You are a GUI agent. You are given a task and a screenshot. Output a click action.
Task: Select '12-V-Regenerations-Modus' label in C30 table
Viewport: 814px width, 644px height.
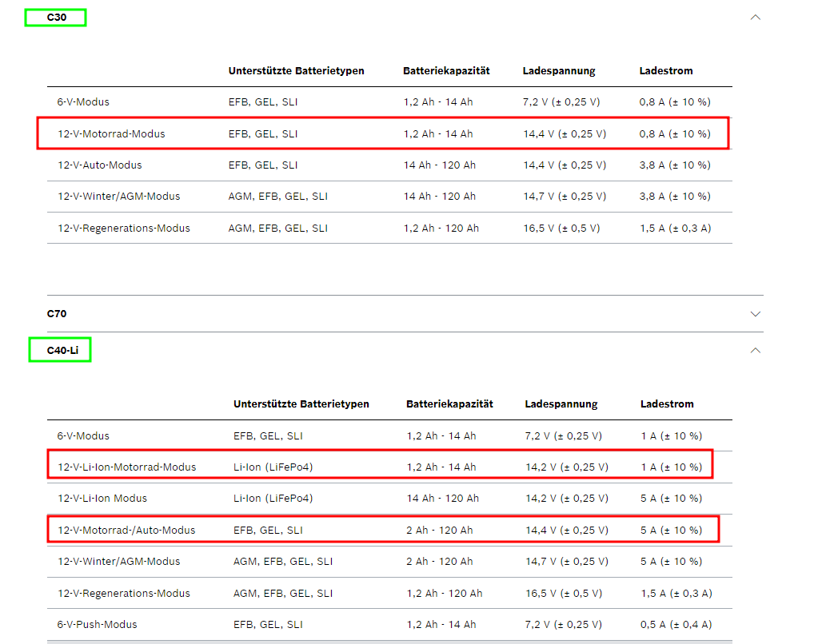pyautogui.click(x=124, y=229)
